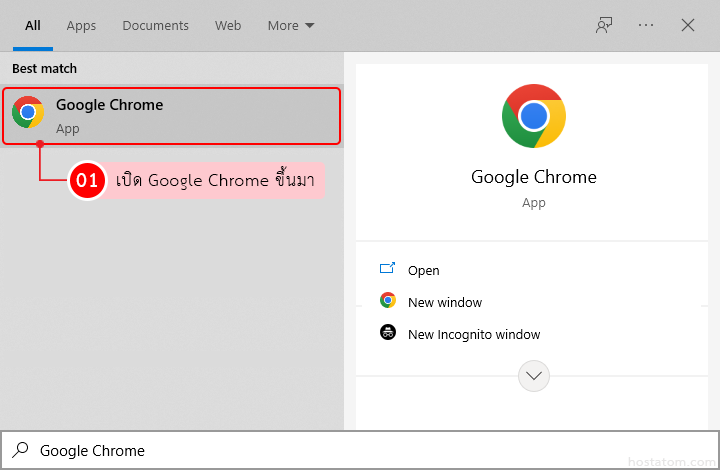This screenshot has height=470, width=720.
Task: Click the Chrome icon in the best match row
Action: 28,113
